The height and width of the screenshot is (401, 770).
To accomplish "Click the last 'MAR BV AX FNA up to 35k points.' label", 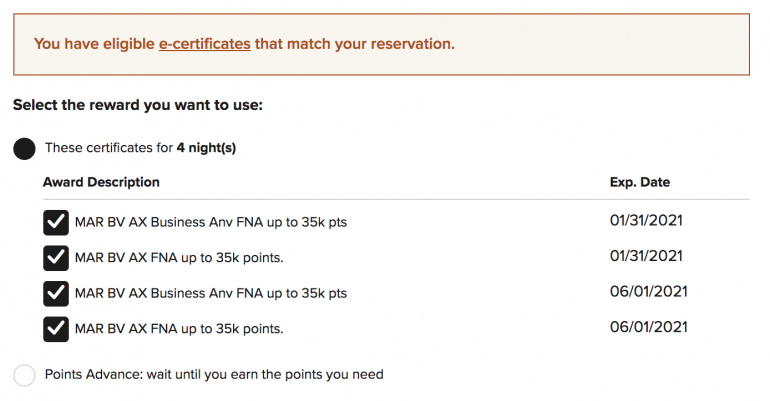I will pos(179,328).
